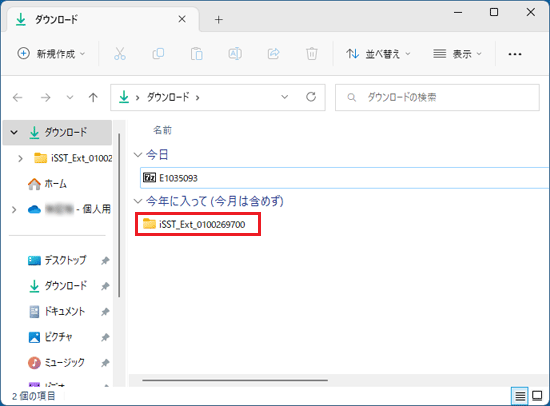Expand the address bar history dropdown
Screen dimensions: 550x406
(x=284, y=97)
